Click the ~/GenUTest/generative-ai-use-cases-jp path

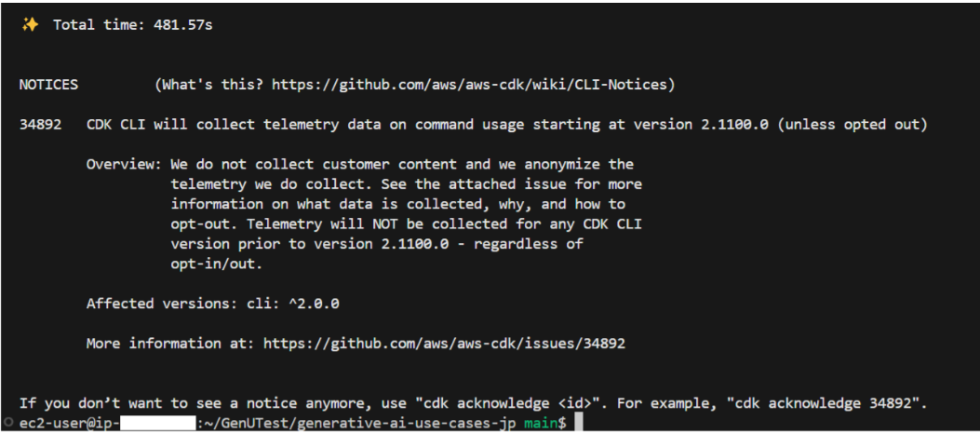[x=360, y=423]
